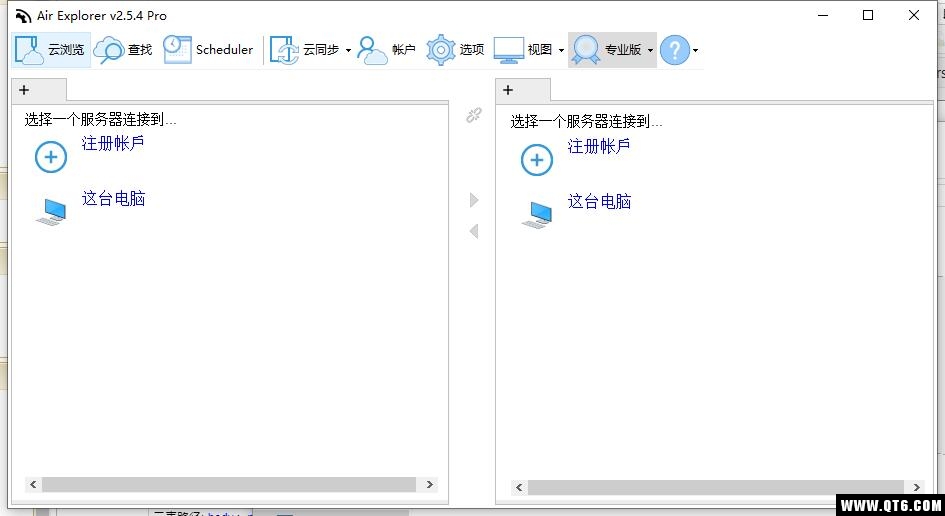Expand the help dropdown arrow
Image resolution: width=945 pixels, height=516 pixels.
click(695, 51)
